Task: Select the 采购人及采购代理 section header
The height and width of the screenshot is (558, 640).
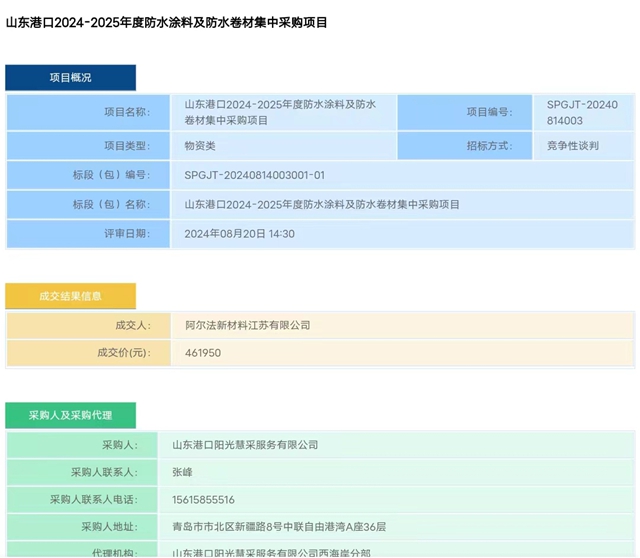Action: point(71,416)
